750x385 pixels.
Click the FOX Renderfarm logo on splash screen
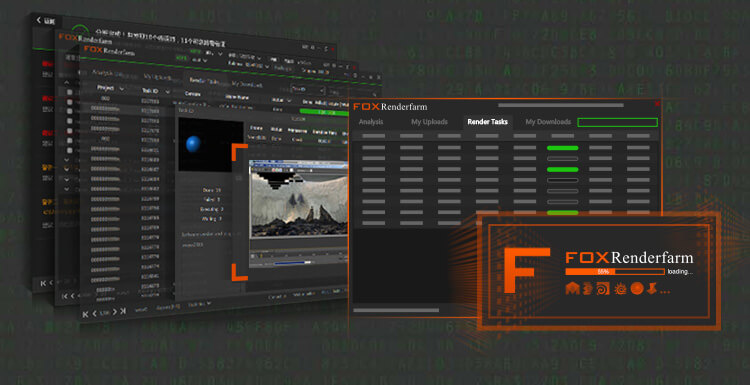pyautogui.click(x=629, y=258)
